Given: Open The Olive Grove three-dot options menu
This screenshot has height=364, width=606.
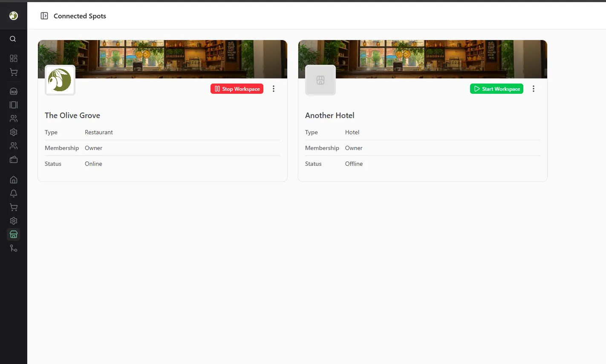Looking at the screenshot, I should point(274,89).
